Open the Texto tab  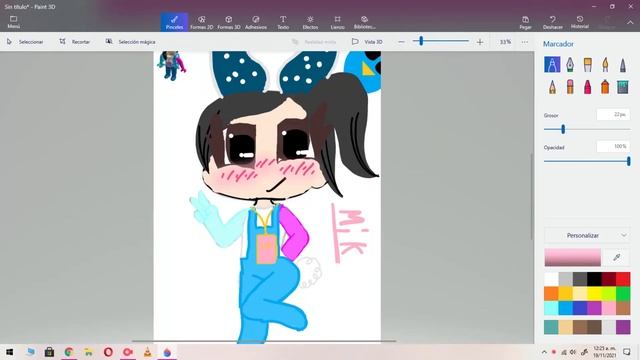click(283, 22)
